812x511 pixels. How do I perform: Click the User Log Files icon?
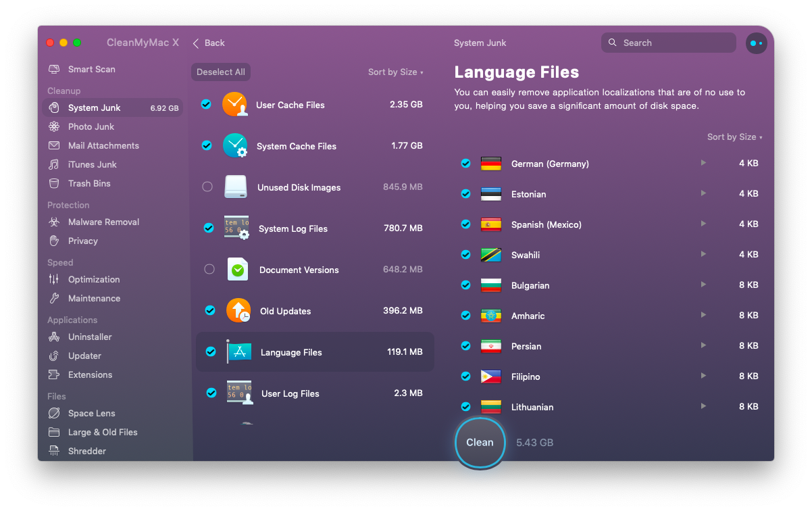click(239, 393)
